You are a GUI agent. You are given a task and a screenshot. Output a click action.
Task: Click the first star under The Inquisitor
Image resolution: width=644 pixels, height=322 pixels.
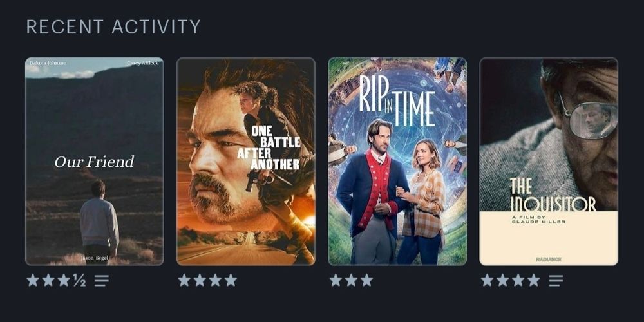(487, 280)
